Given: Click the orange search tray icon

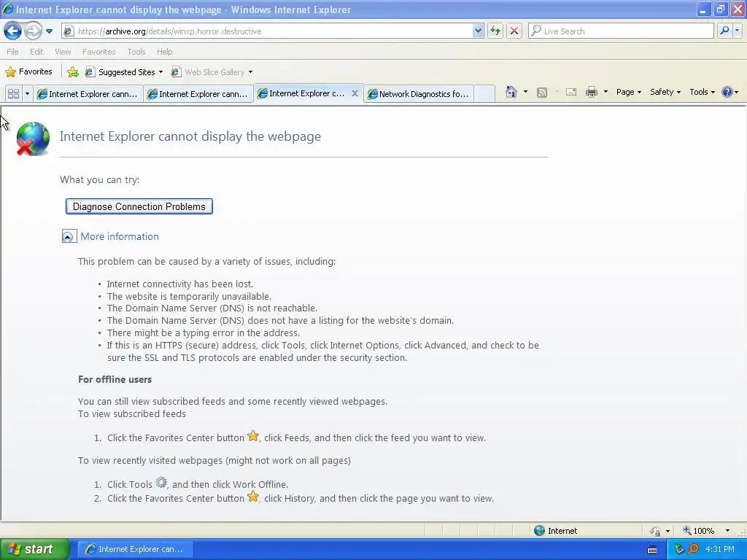Looking at the screenshot, I should [693, 549].
